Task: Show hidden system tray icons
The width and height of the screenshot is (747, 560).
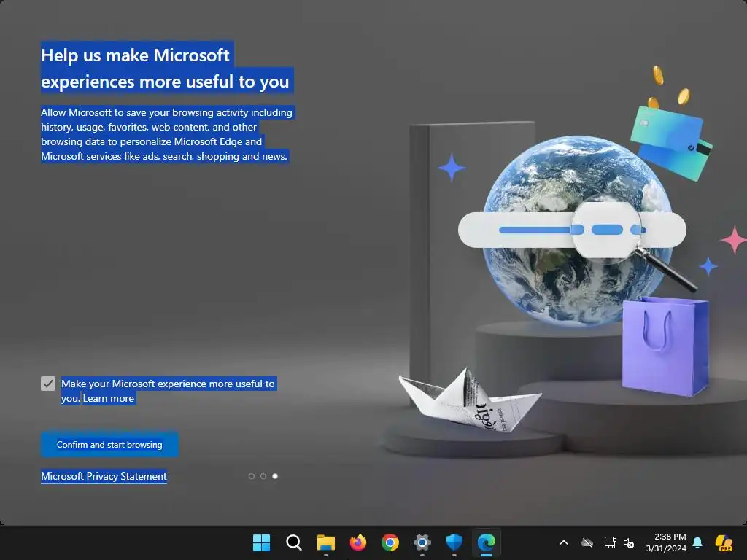Action: [564, 542]
